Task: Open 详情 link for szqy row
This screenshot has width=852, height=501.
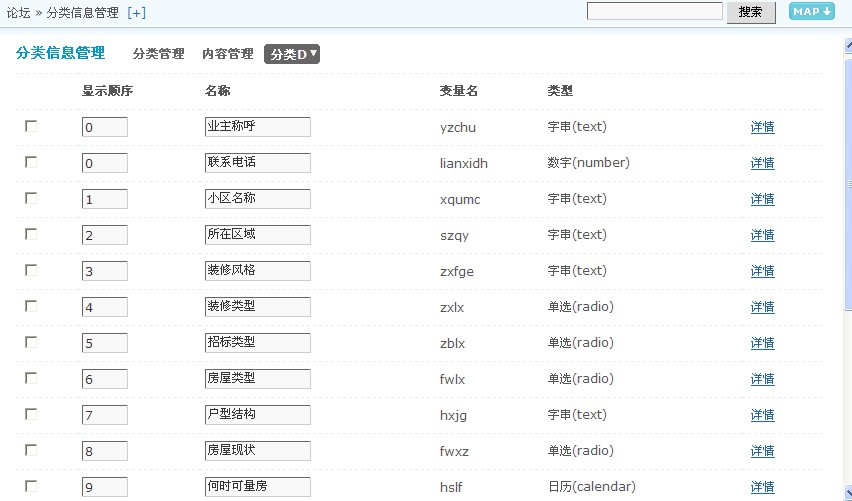Action: [x=762, y=235]
